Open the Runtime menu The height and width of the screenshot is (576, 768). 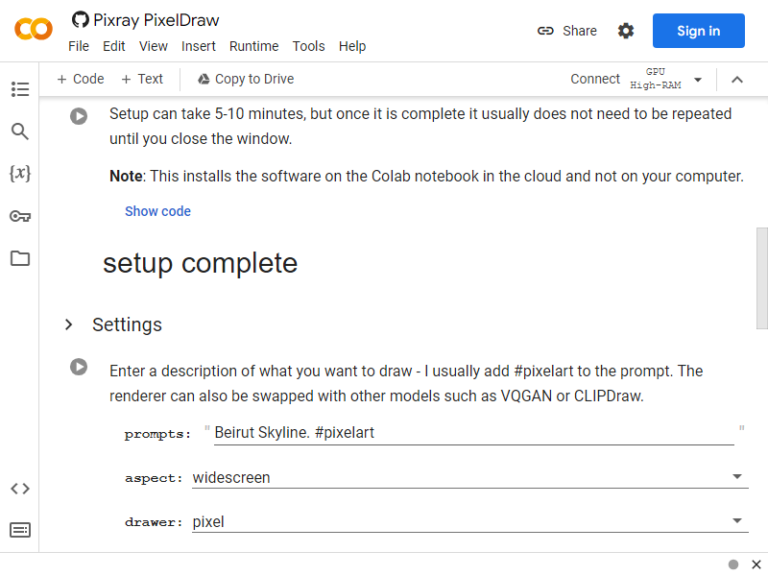tap(254, 46)
